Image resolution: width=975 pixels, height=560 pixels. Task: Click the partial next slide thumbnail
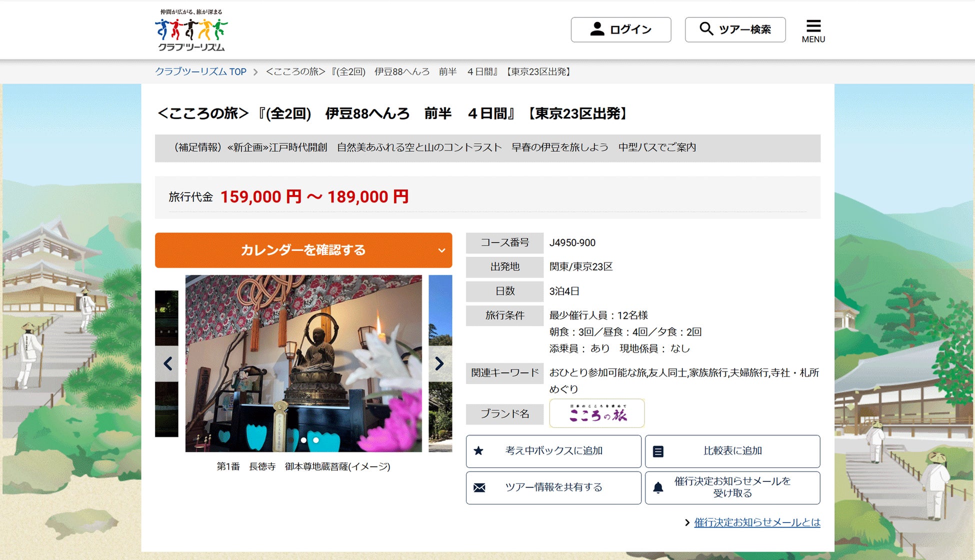pyautogui.click(x=440, y=310)
